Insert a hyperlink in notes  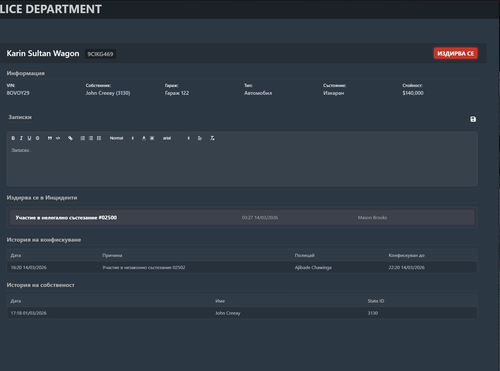coord(70,138)
